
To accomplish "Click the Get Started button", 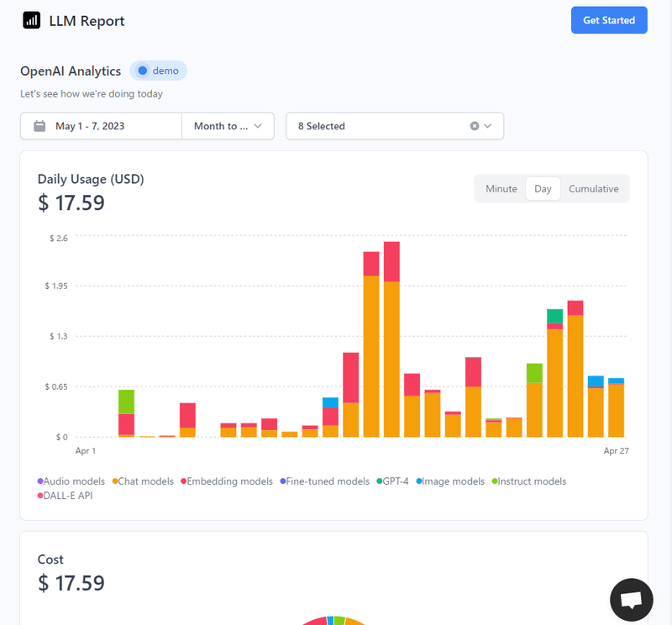I will pyautogui.click(x=609, y=20).
